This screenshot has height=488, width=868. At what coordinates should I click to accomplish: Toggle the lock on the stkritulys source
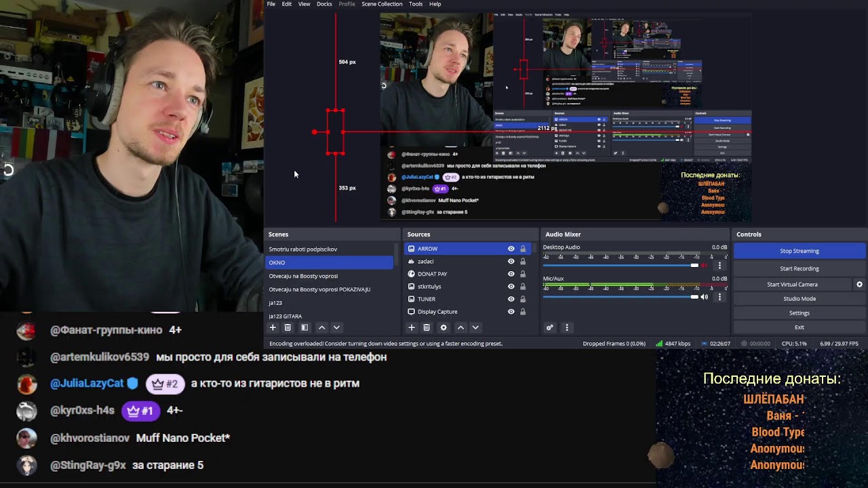[x=523, y=287]
